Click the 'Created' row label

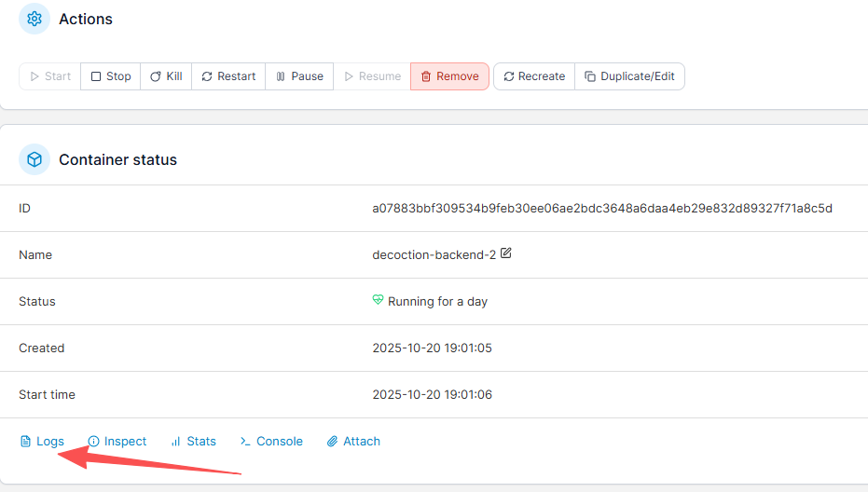42,348
